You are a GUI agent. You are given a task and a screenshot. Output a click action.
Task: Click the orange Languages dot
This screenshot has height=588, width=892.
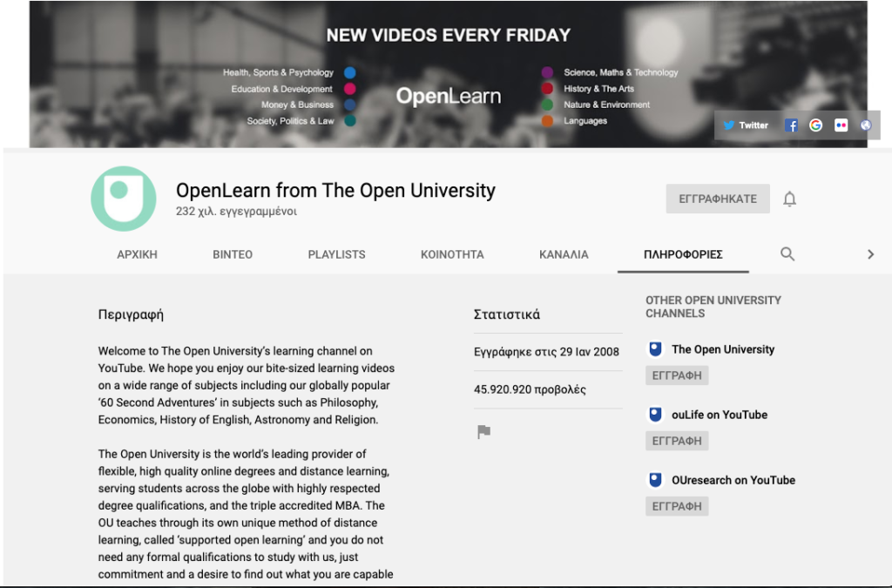click(547, 120)
